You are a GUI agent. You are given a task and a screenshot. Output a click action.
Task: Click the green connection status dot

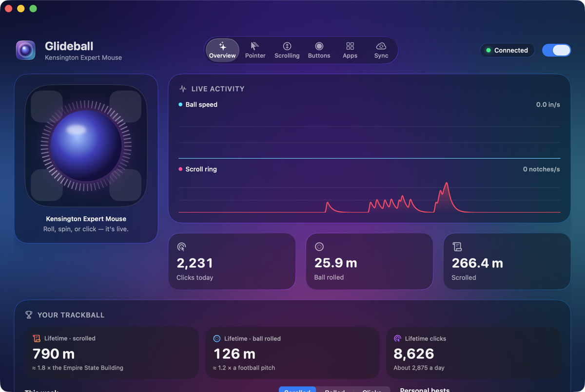pyautogui.click(x=488, y=50)
